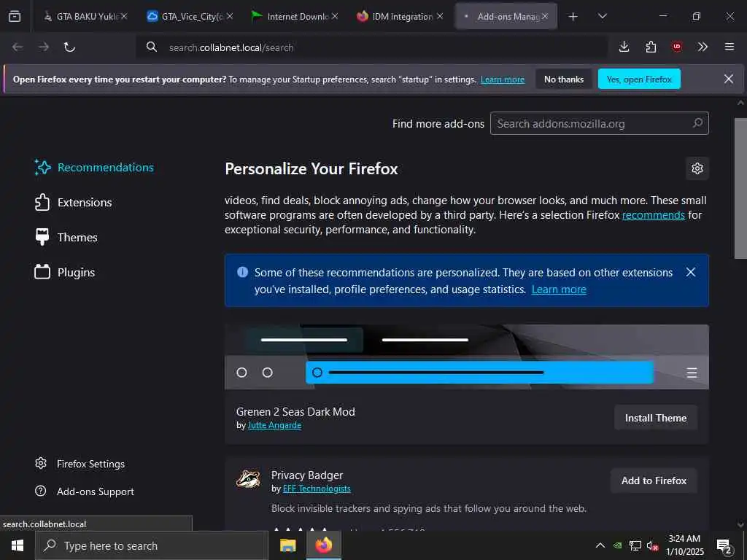Viewport: 747px width, 560px height.
Task: Add Privacy Badger to Firefox
Action: pyautogui.click(x=654, y=481)
